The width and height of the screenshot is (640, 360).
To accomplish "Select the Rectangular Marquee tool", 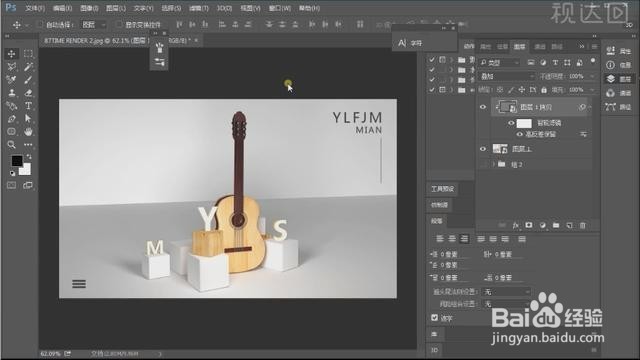I will click(x=28, y=53).
